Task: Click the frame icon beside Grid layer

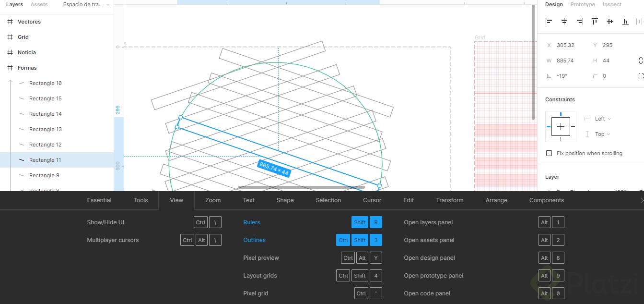Action: coord(10,37)
